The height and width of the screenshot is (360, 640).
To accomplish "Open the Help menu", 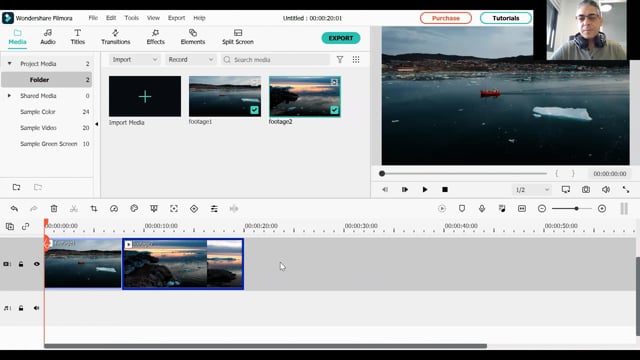I will pyautogui.click(x=199, y=18).
